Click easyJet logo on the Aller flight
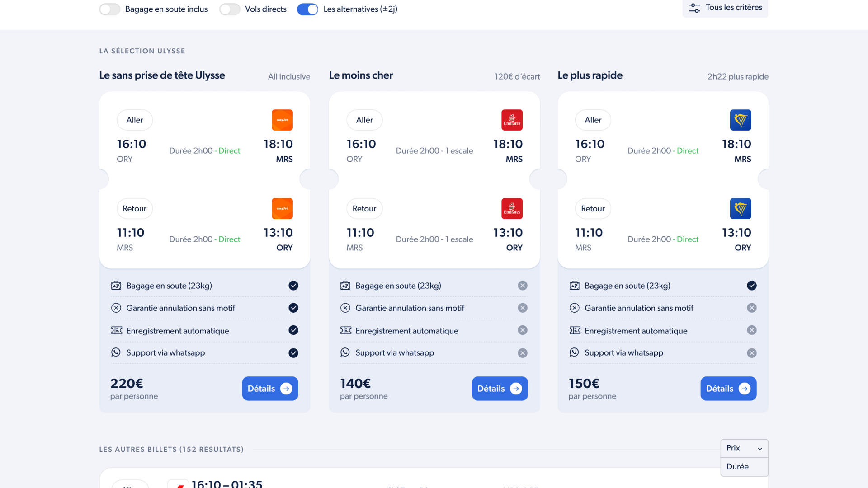The width and height of the screenshot is (868, 488). 282,120
